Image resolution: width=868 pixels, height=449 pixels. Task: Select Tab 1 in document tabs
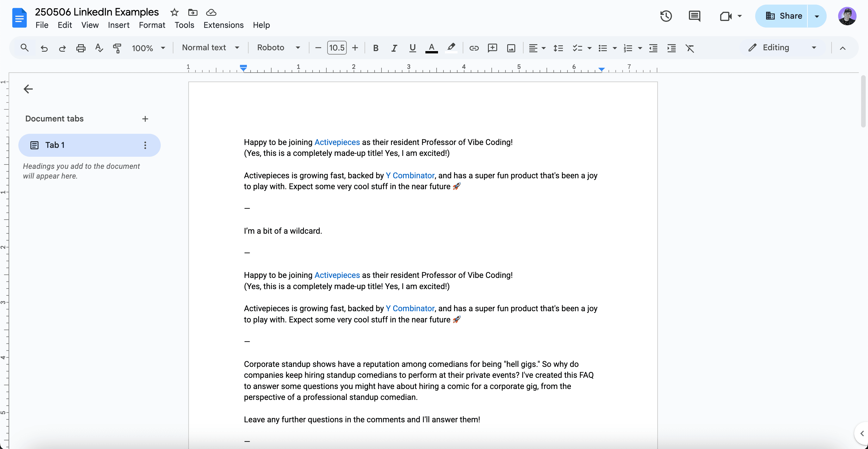55,145
